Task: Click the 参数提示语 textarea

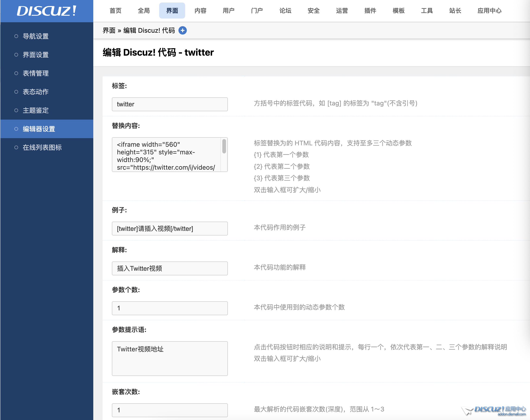Action: [170, 358]
